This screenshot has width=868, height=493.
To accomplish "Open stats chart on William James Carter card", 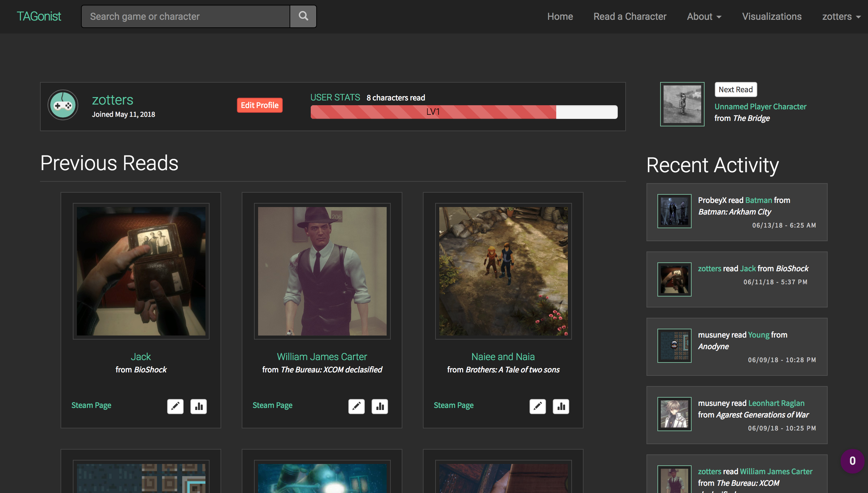I will pyautogui.click(x=380, y=406).
